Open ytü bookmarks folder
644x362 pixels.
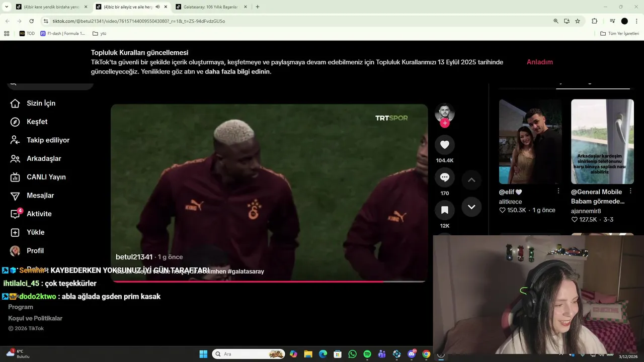click(x=99, y=34)
